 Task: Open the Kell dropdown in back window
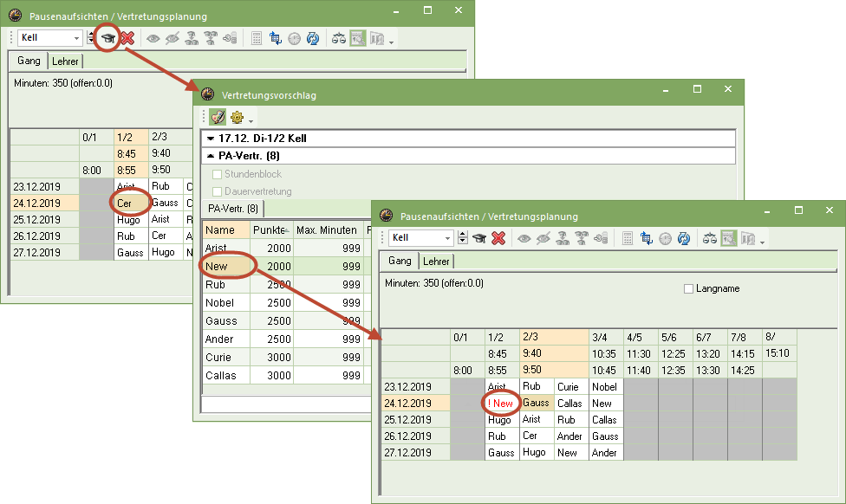(76, 38)
